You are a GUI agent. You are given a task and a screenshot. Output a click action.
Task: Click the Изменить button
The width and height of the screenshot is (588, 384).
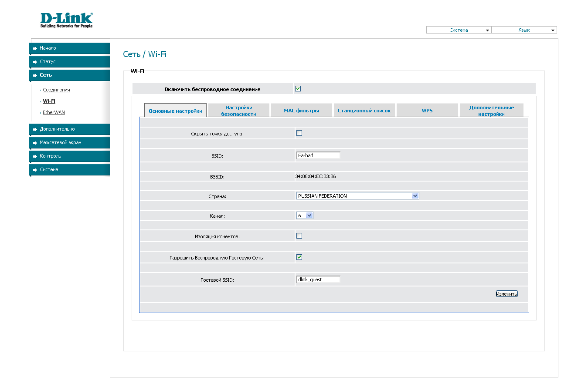[506, 294]
